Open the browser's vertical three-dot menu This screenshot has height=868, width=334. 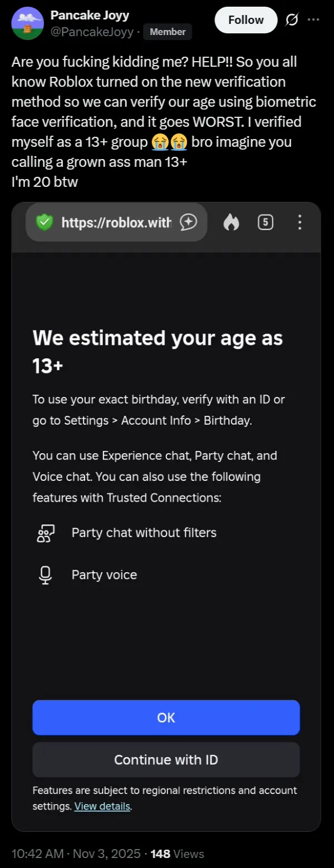pos(299,222)
